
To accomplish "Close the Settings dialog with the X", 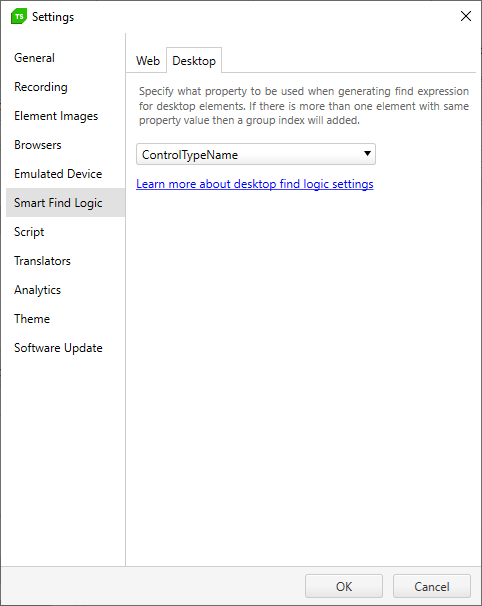I will pyautogui.click(x=466, y=16).
